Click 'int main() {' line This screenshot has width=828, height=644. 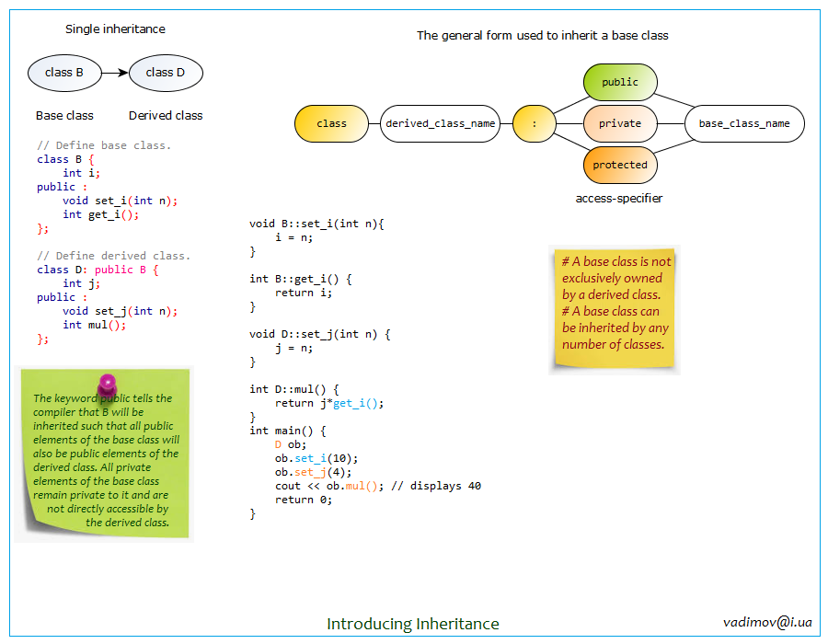click(288, 431)
